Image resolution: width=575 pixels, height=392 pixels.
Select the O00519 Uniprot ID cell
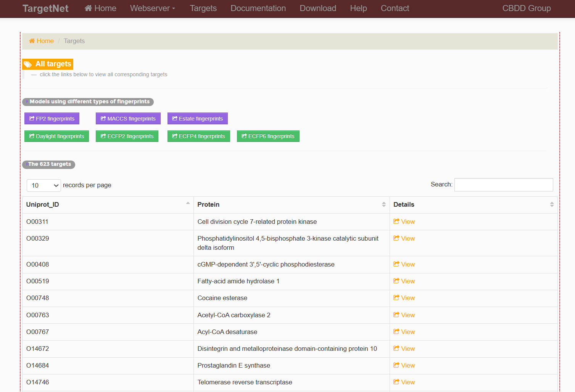tap(108, 281)
